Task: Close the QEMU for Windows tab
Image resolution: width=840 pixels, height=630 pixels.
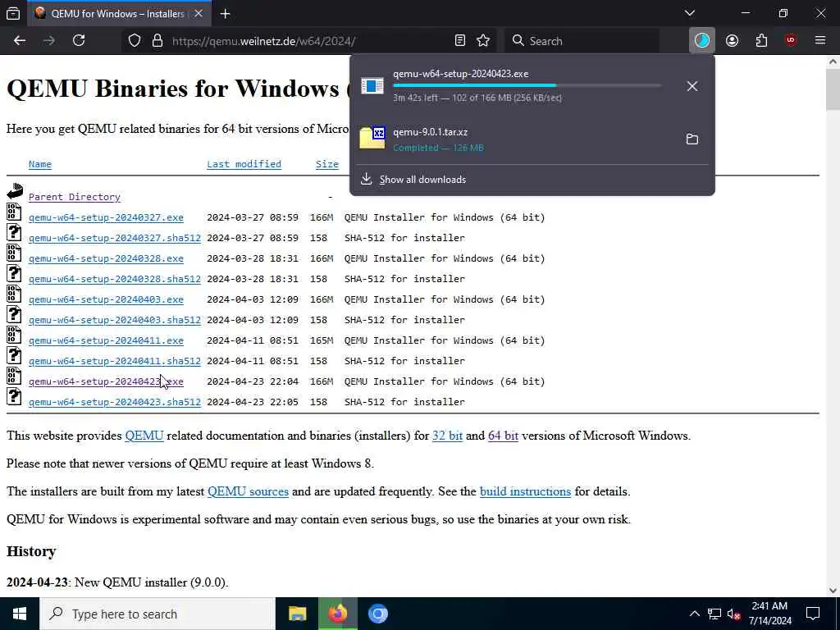Action: (199, 13)
